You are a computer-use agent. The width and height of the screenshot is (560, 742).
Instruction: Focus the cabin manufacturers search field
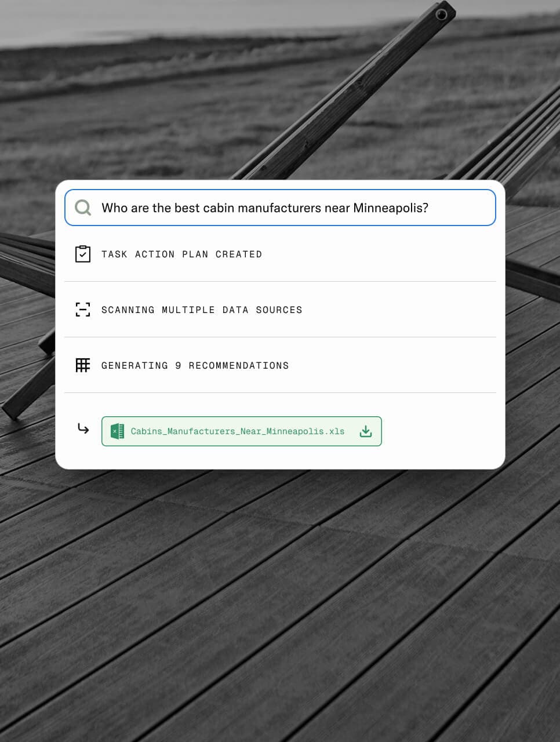coord(280,208)
